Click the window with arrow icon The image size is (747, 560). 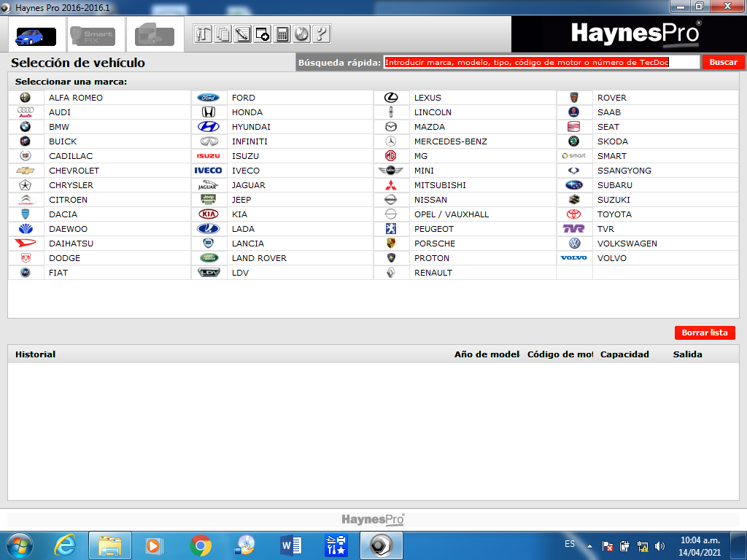[x=262, y=34]
